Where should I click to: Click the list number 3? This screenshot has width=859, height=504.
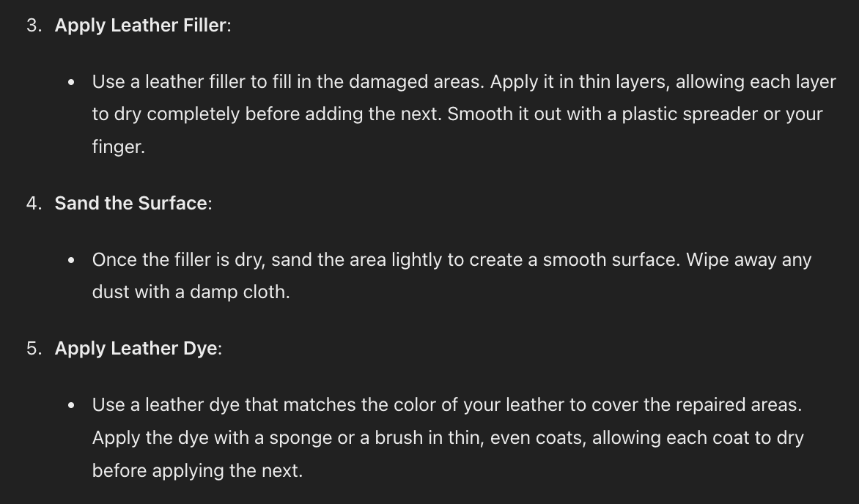[x=34, y=26]
